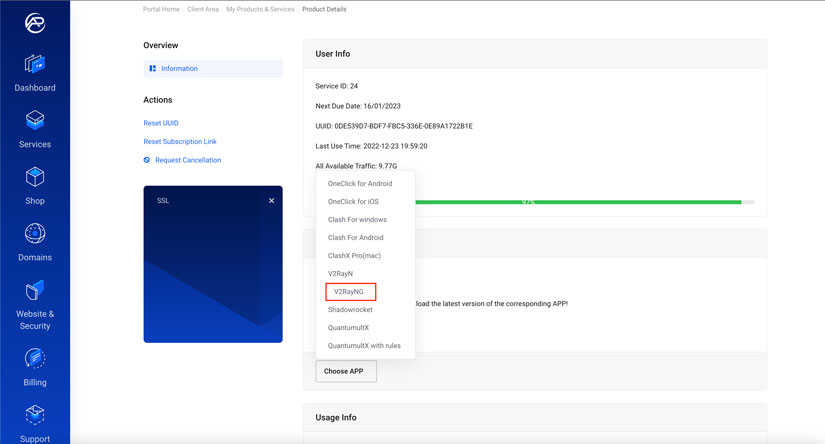Go to Shop via sidebar icon
Screen dimensions: 825x444
[x=35, y=178]
